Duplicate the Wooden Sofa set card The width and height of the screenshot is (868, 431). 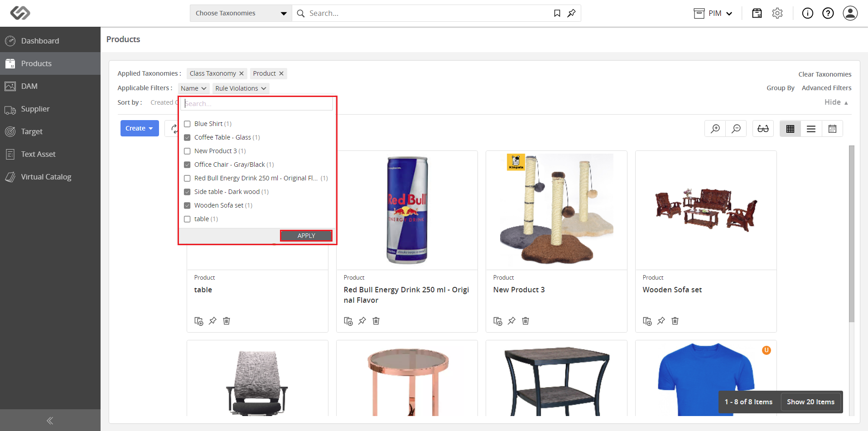point(647,321)
